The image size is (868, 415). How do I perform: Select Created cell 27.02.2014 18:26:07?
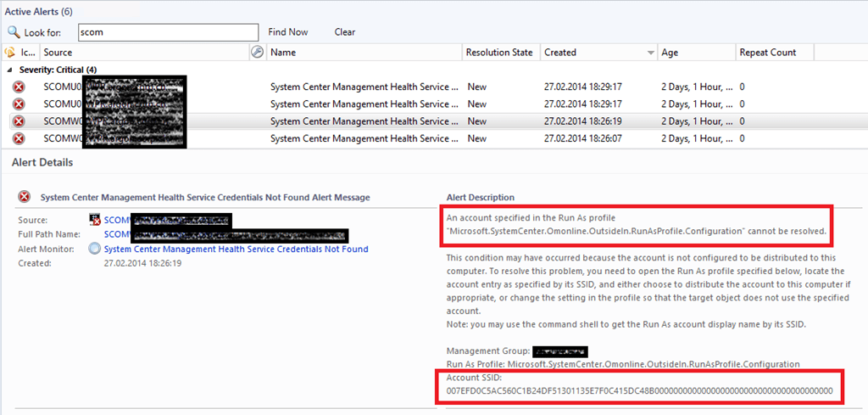tap(583, 138)
